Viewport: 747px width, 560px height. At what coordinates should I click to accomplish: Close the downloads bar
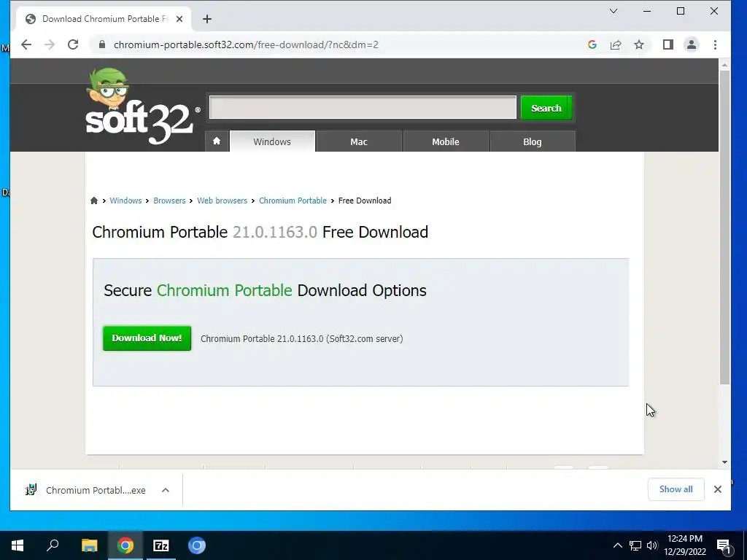coord(718,489)
